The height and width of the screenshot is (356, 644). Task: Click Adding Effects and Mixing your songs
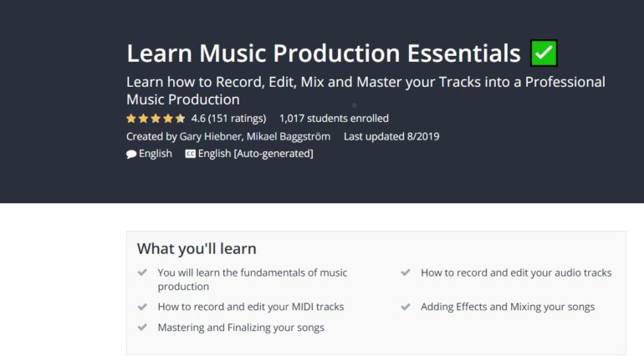[x=508, y=307]
